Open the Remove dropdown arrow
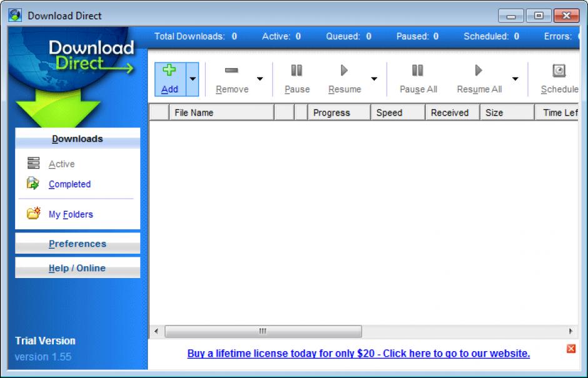Viewport: 588px width, 378px height. (x=260, y=79)
